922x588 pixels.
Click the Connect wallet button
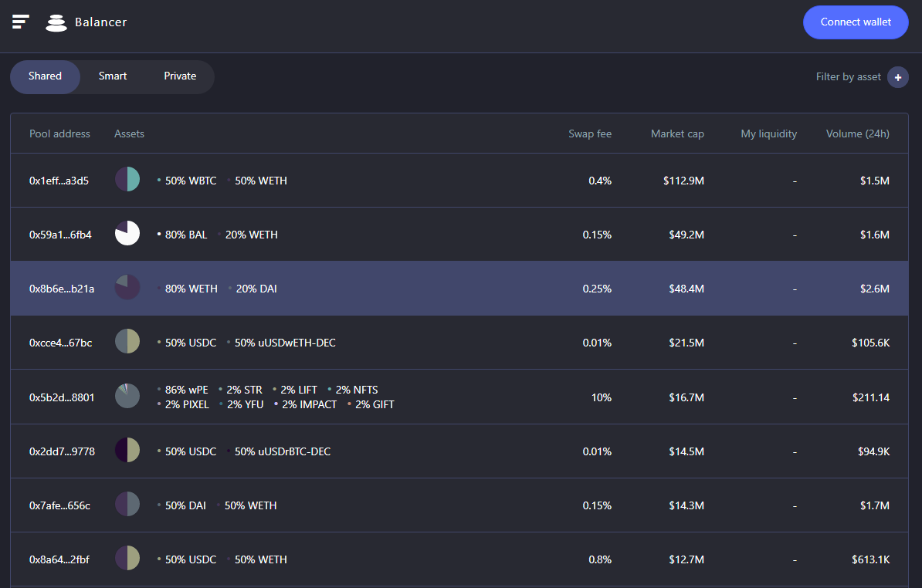[x=856, y=22]
